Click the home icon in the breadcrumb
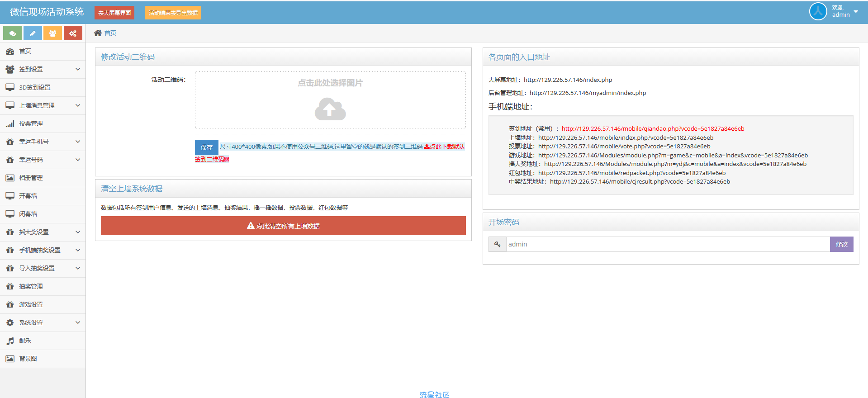 [x=98, y=33]
